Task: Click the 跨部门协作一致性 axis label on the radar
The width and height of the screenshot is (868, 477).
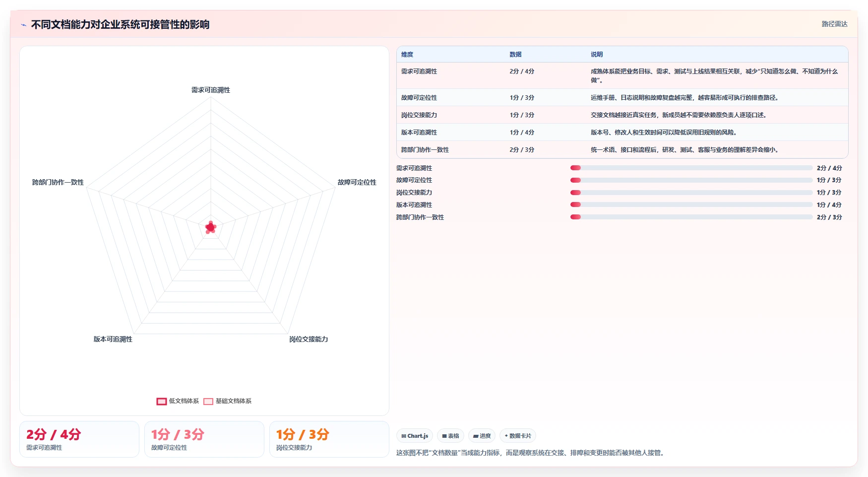Action: (x=58, y=182)
